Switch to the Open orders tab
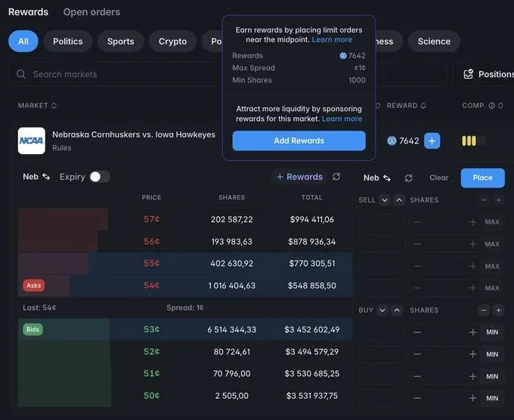The image size is (514, 420). pyautogui.click(x=91, y=12)
